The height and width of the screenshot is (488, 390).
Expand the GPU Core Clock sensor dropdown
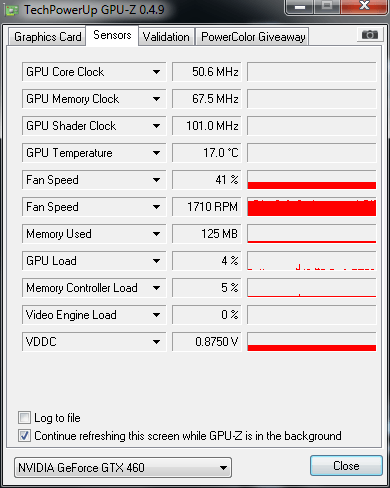pyautogui.click(x=156, y=72)
